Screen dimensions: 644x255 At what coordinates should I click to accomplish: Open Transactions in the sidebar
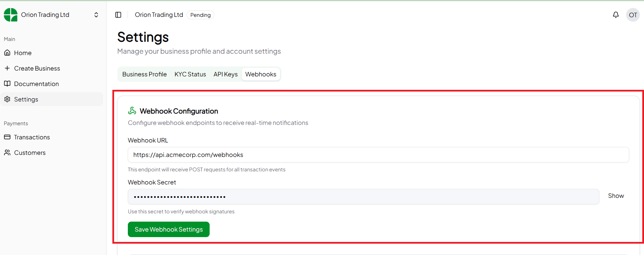52,137
